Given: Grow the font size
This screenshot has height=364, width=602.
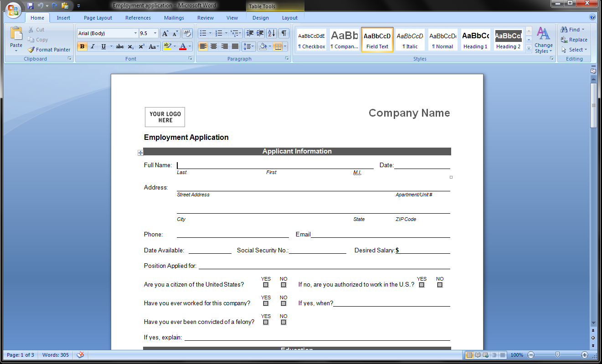Looking at the screenshot, I should (165, 33).
